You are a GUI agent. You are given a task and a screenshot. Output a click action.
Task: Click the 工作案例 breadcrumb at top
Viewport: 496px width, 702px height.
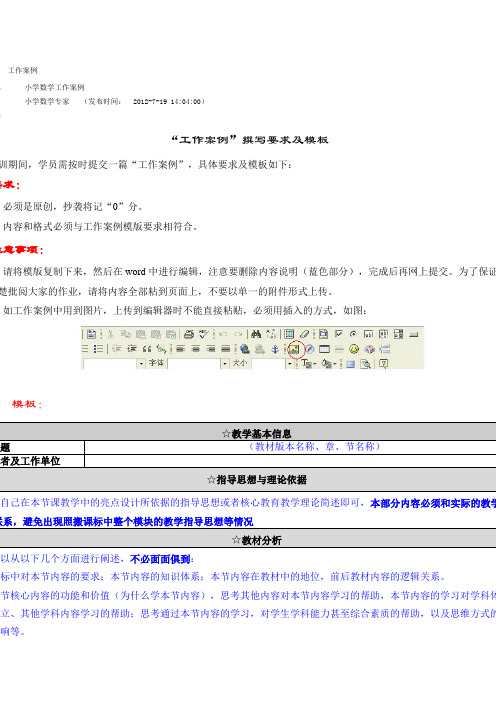[22, 70]
